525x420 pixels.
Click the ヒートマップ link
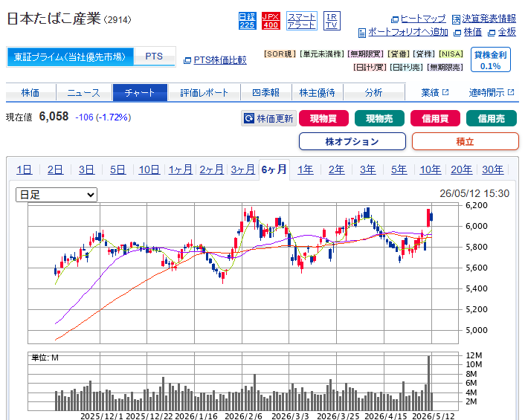point(423,19)
